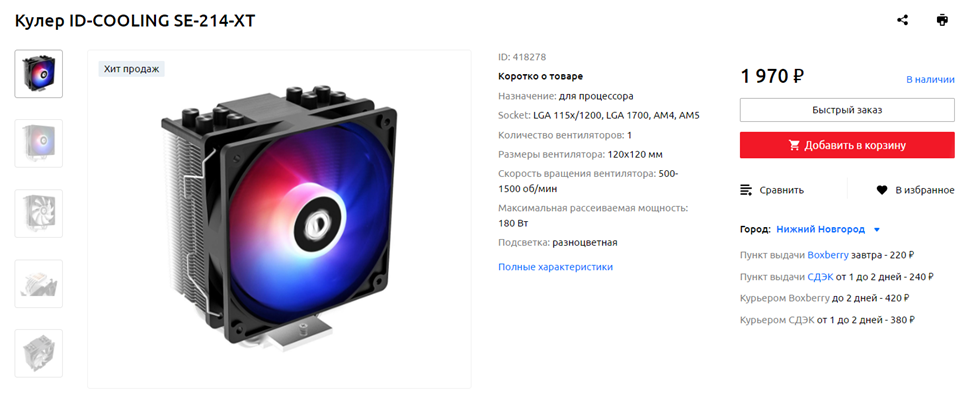
Task: Select fifth thumbnail at bottom of gallery
Action: (39, 353)
